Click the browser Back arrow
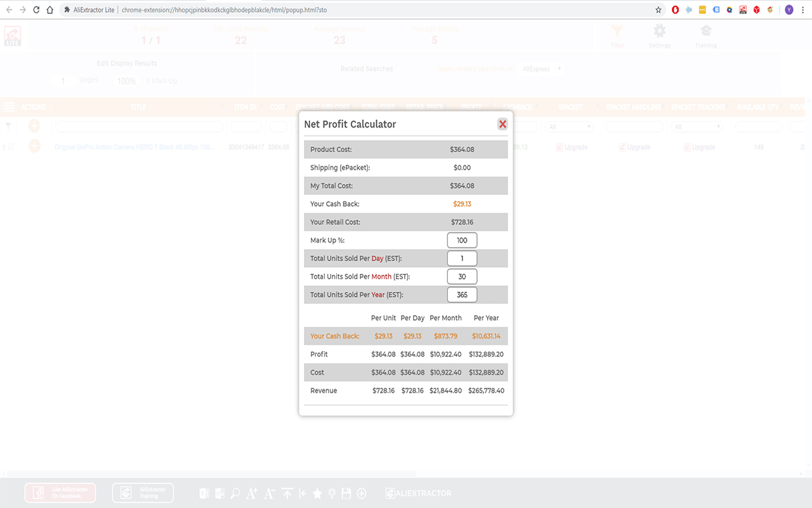Viewport: 812px width, 508px height. (x=9, y=10)
